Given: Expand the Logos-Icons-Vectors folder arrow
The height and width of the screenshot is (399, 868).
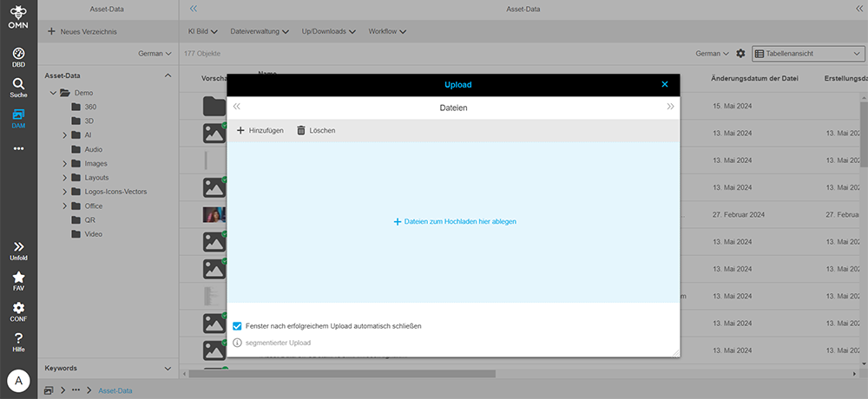Looking at the screenshot, I should (x=64, y=192).
